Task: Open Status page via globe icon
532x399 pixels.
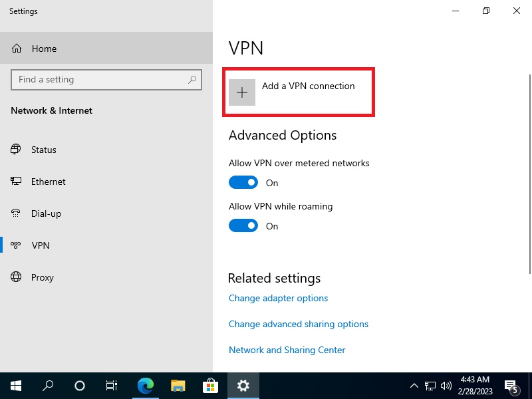Action: pyautogui.click(x=16, y=150)
